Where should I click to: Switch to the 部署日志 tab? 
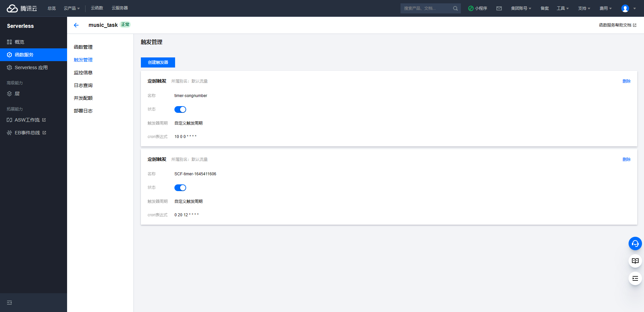[x=83, y=111]
